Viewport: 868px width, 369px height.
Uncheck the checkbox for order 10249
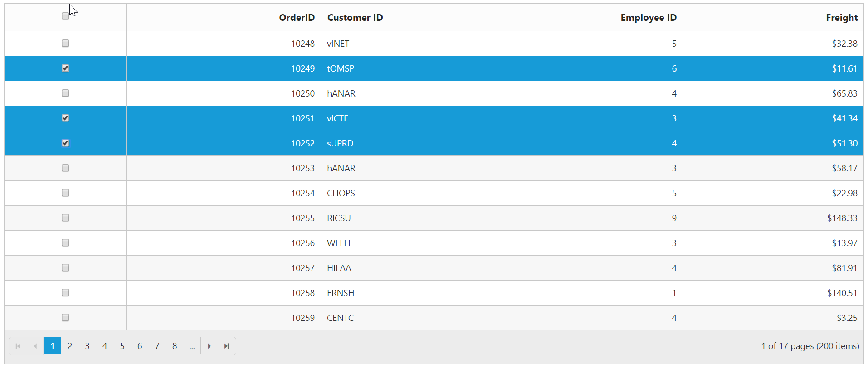pyautogui.click(x=65, y=68)
